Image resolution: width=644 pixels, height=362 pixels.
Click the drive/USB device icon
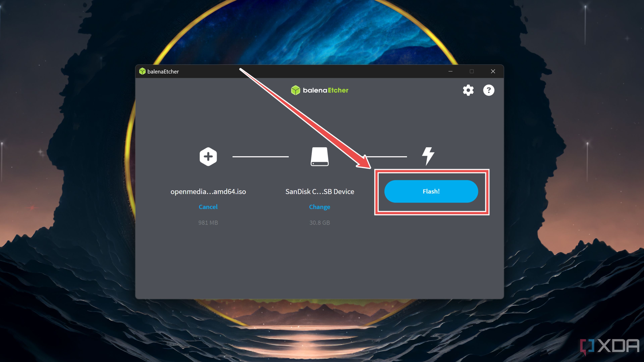pos(319,157)
